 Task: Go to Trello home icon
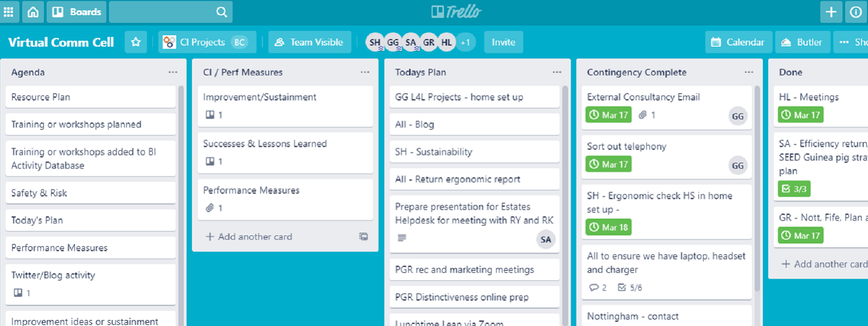pos(33,12)
